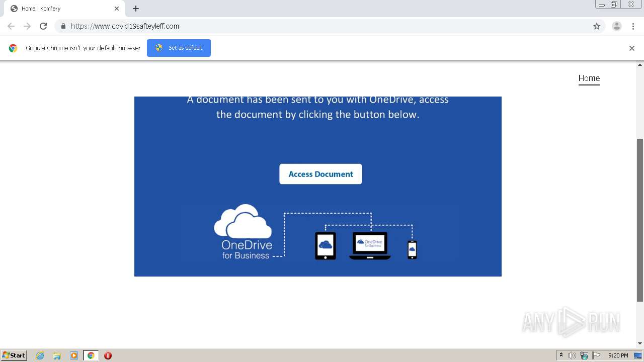Click the Chrome logo in the notification bar
Image resolution: width=644 pixels, height=362 pixels.
13,48
